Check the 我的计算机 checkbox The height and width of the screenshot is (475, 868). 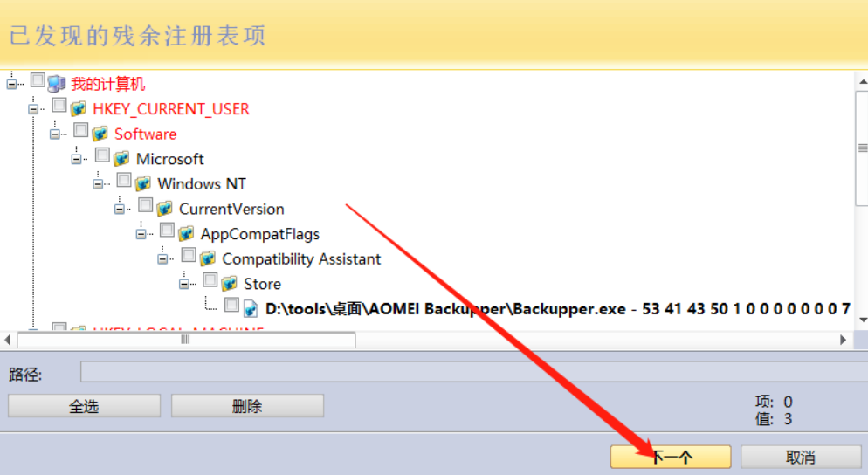[x=38, y=80]
